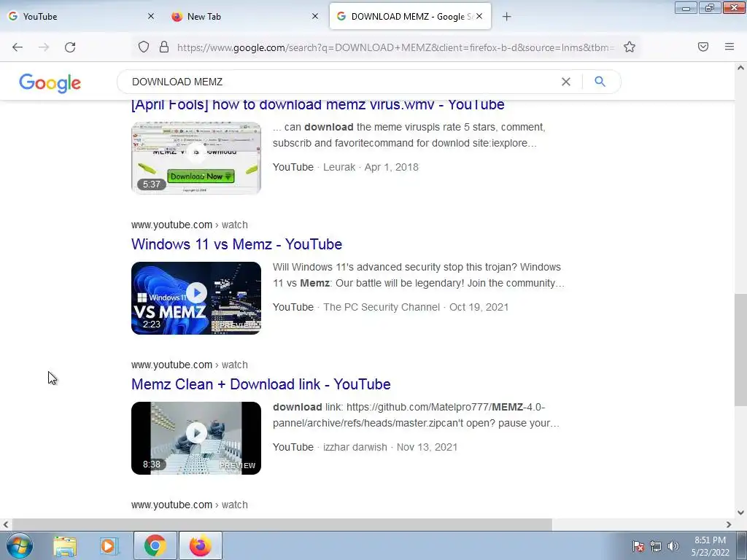Open the Action Center flag icon
Screen dimensions: 747x560
coord(638,546)
